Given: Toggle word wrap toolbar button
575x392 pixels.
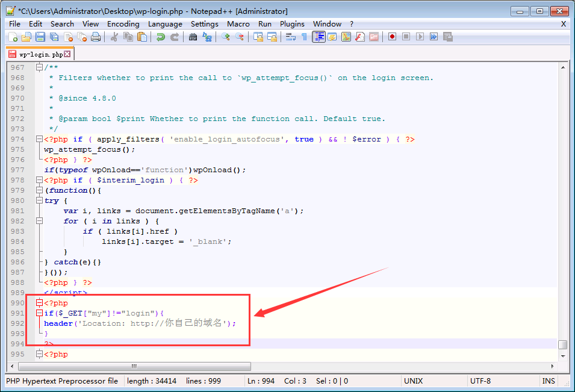Looking at the screenshot, I should [291, 37].
